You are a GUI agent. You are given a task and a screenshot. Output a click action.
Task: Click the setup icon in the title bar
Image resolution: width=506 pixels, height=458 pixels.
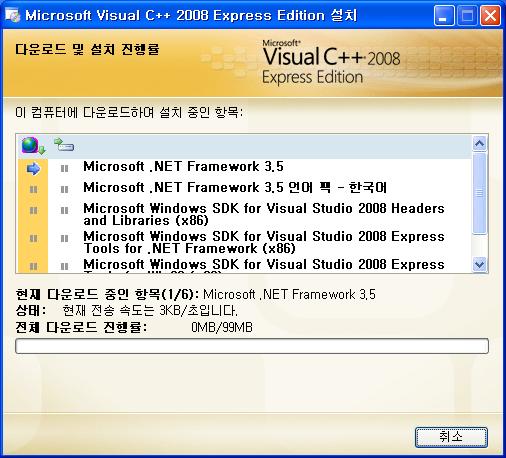13,15
